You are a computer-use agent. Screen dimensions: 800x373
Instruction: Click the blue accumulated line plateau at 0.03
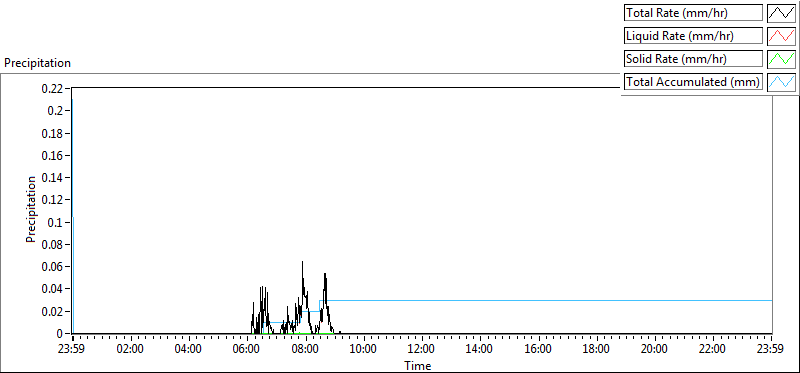pyautogui.click(x=546, y=301)
